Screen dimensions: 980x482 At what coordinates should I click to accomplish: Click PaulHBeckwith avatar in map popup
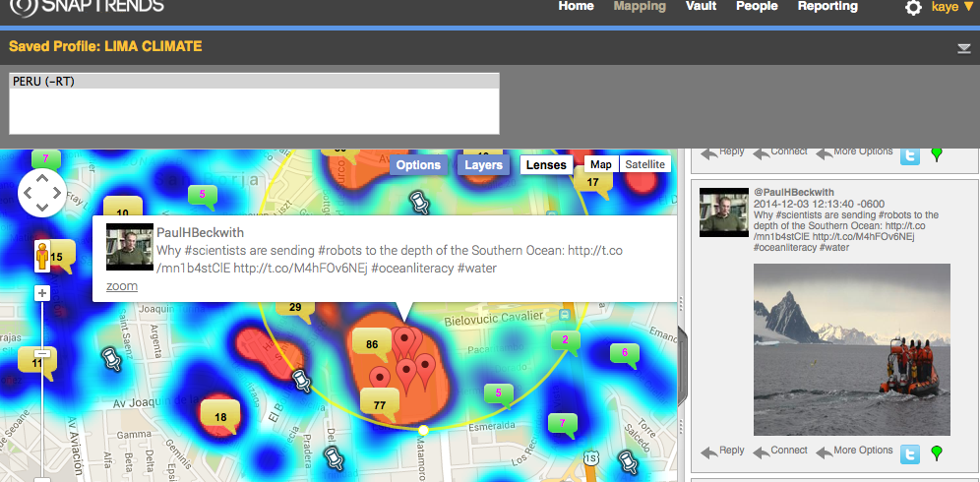point(129,247)
